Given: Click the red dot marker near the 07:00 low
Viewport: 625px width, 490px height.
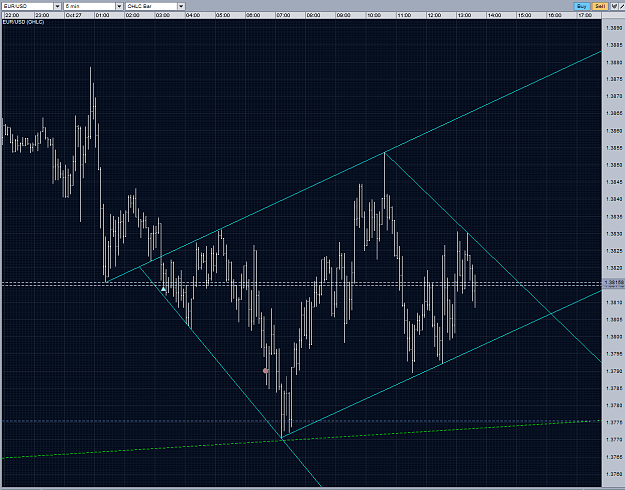Looking at the screenshot, I should point(266,371).
